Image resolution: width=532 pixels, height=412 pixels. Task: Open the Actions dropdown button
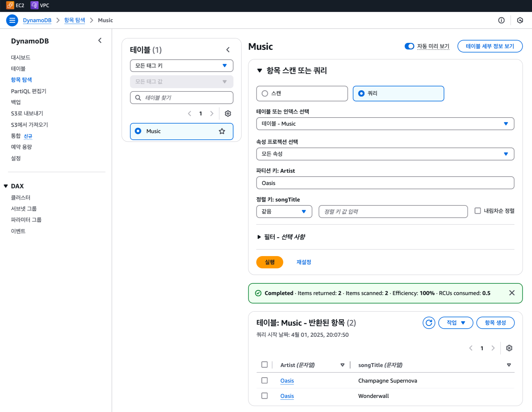tap(456, 323)
